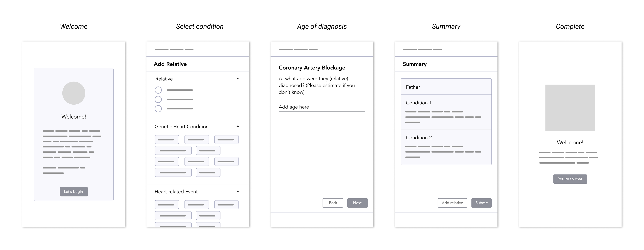Image resolution: width=644 pixels, height=250 pixels.
Task: Click the circular avatar on Welcome card
Action: pyautogui.click(x=74, y=93)
